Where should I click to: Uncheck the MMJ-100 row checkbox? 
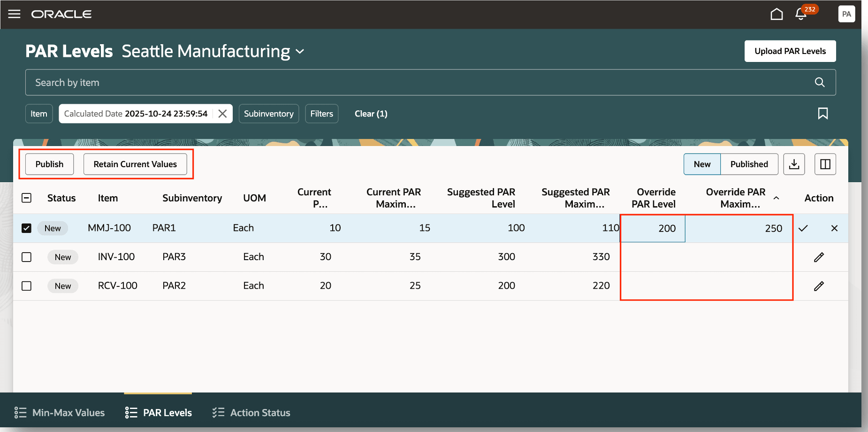point(27,228)
